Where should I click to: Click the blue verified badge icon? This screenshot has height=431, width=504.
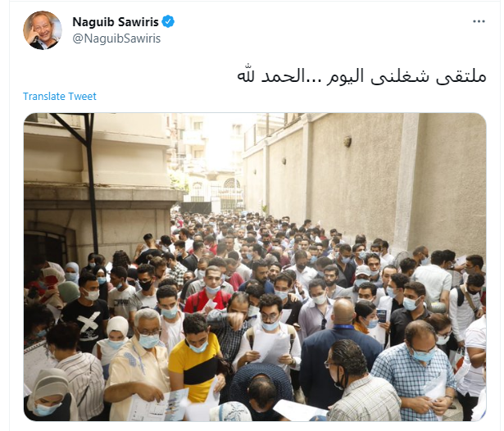(x=168, y=22)
